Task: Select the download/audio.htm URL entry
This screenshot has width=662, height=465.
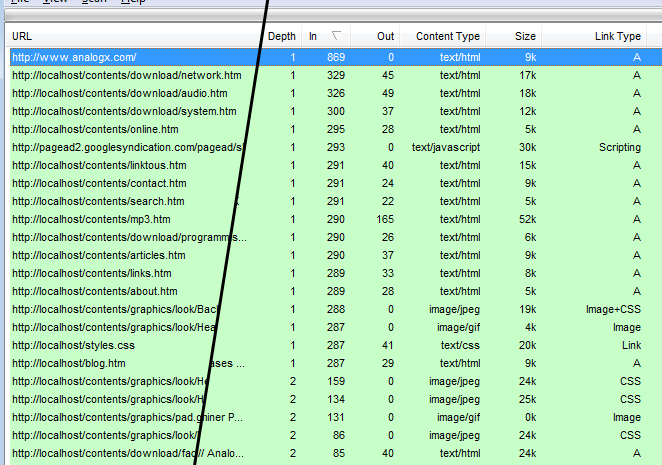Action: pyautogui.click(x=120, y=94)
